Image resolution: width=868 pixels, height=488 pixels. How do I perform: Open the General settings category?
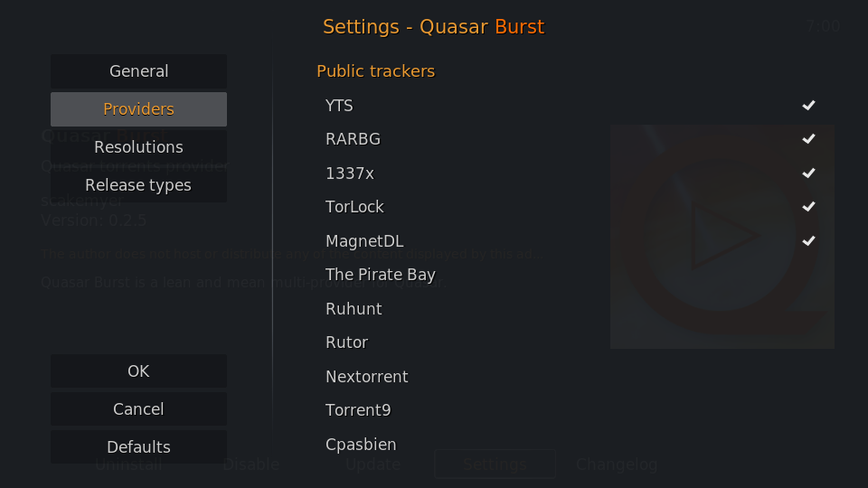(138, 71)
